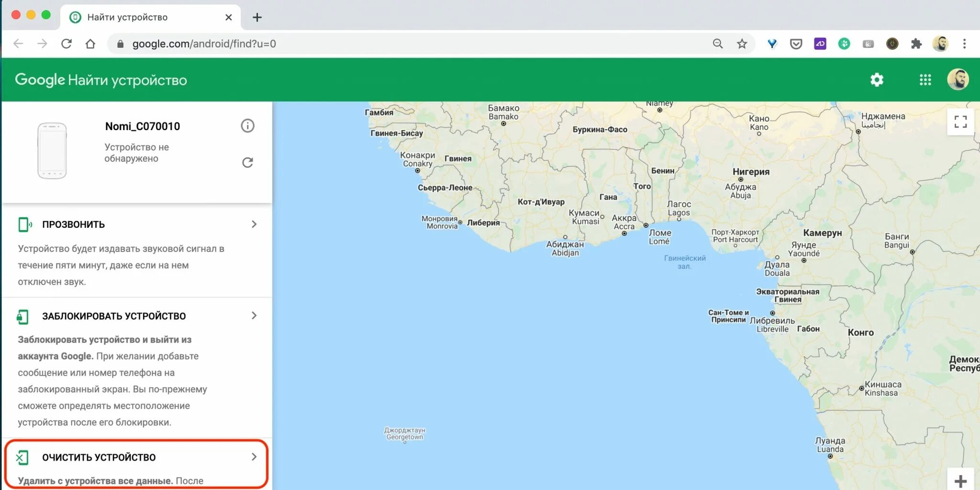
Task: Click the lock device icon
Action: coord(22,316)
